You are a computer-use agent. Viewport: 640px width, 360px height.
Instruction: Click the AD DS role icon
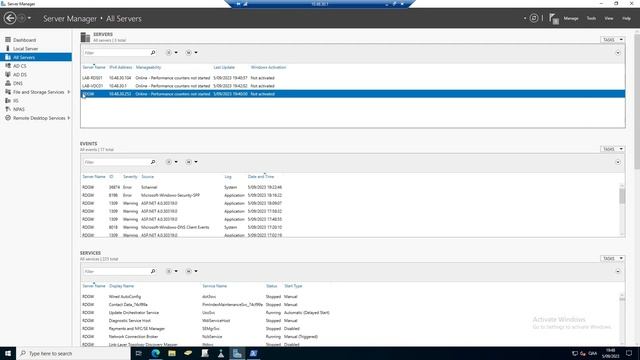point(8,75)
